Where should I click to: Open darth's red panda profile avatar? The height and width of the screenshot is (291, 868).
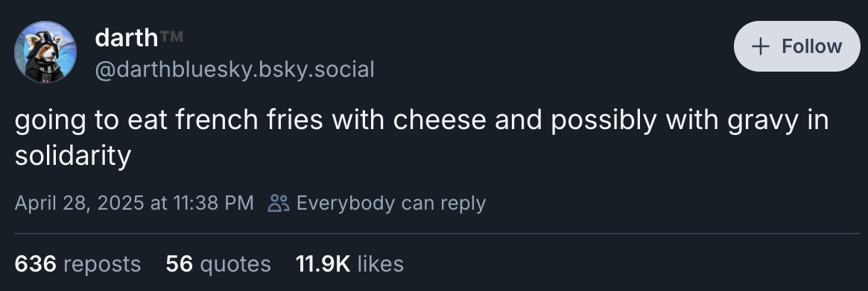[x=45, y=52]
